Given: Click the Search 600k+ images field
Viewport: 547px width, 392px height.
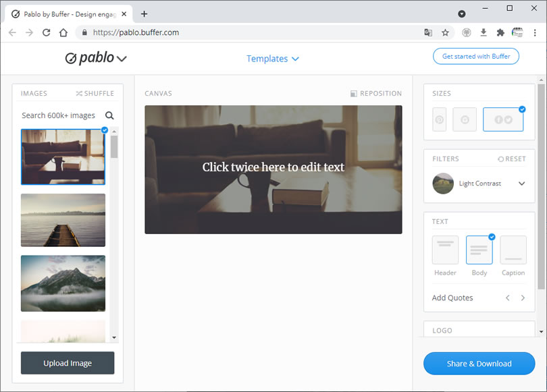Looking at the screenshot, I should 59,115.
